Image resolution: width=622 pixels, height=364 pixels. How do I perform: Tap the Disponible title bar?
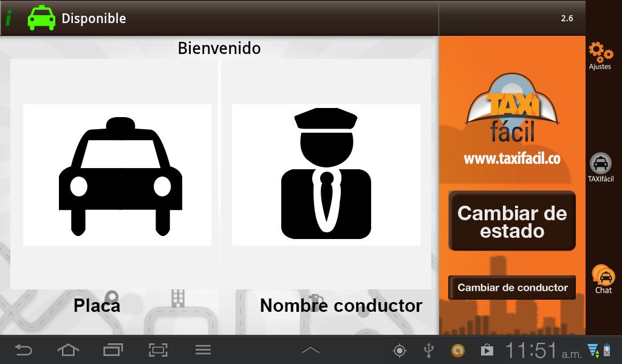coord(94,18)
